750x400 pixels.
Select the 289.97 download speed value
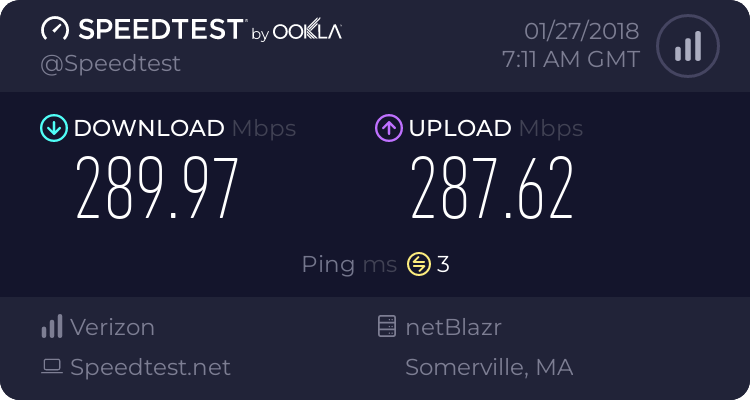(158, 189)
